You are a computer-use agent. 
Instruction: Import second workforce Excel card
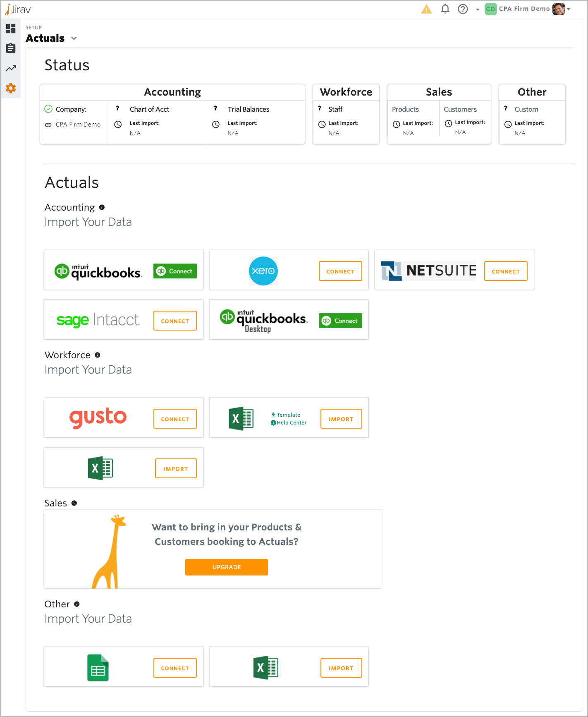(176, 468)
